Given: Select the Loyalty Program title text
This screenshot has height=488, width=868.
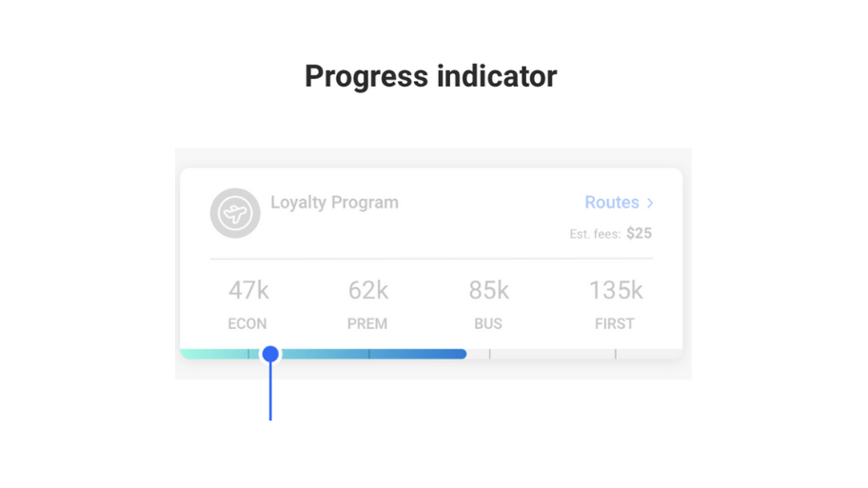Looking at the screenshot, I should click(334, 203).
